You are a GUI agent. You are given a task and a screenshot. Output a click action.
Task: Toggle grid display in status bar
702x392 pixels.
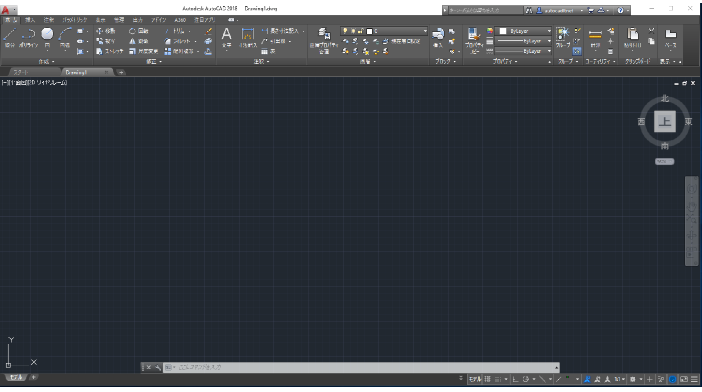(x=488, y=379)
